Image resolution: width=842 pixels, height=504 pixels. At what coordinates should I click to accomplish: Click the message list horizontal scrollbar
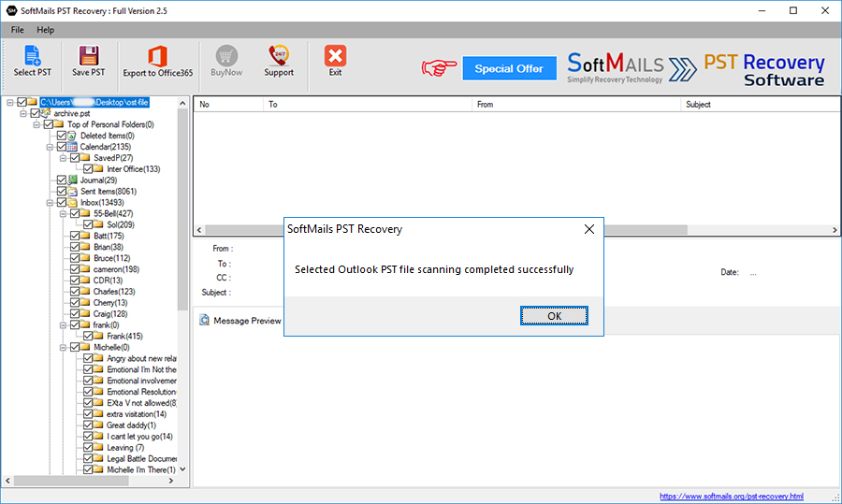click(x=445, y=230)
